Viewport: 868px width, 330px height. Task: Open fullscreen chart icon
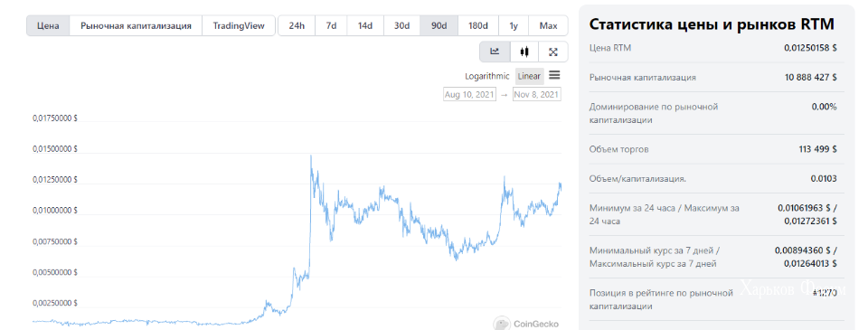553,52
